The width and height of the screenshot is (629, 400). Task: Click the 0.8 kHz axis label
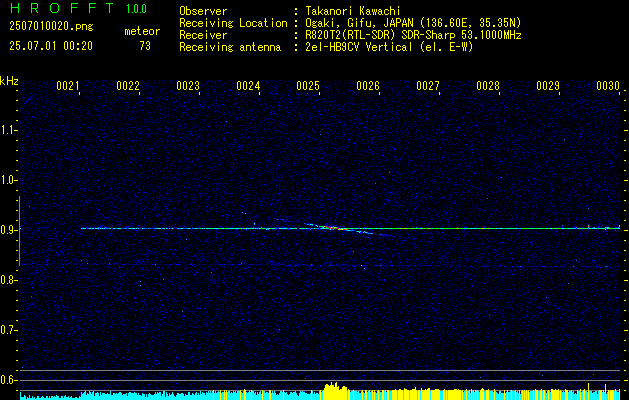(x=7, y=280)
